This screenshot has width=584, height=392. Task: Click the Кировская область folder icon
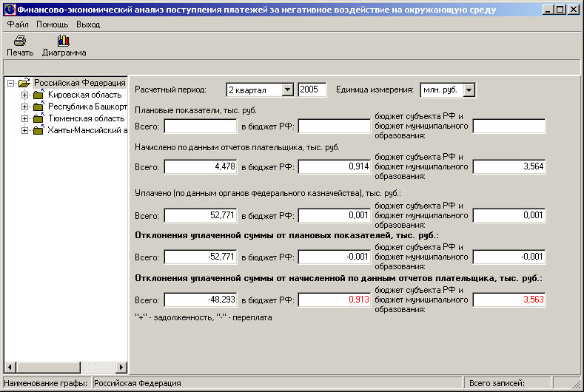tap(38, 95)
